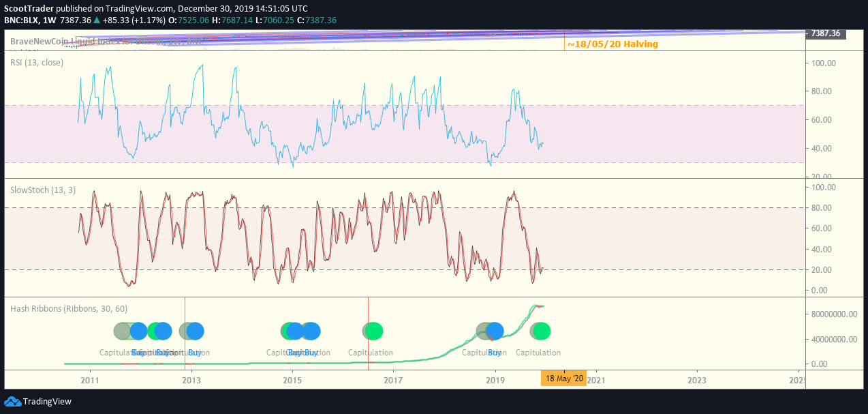Image resolution: width=868 pixels, height=414 pixels.
Task: Select the green circle above the last Capitulation
Action: [x=541, y=331]
